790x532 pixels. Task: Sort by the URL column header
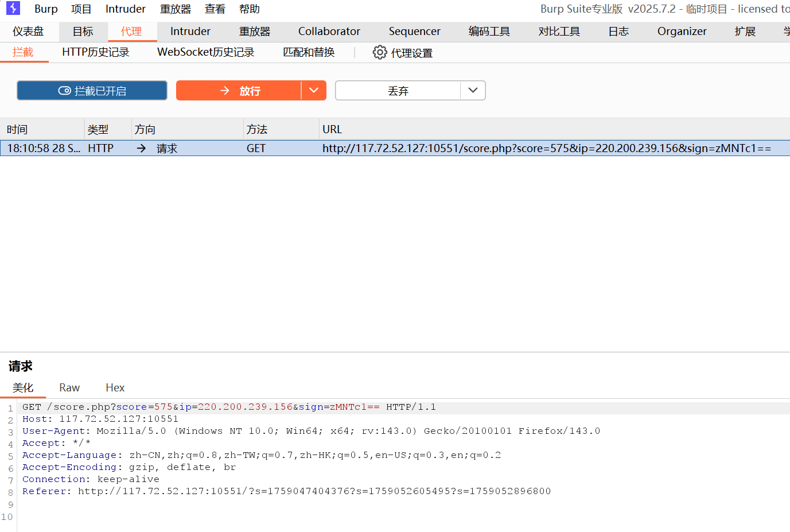click(554, 129)
